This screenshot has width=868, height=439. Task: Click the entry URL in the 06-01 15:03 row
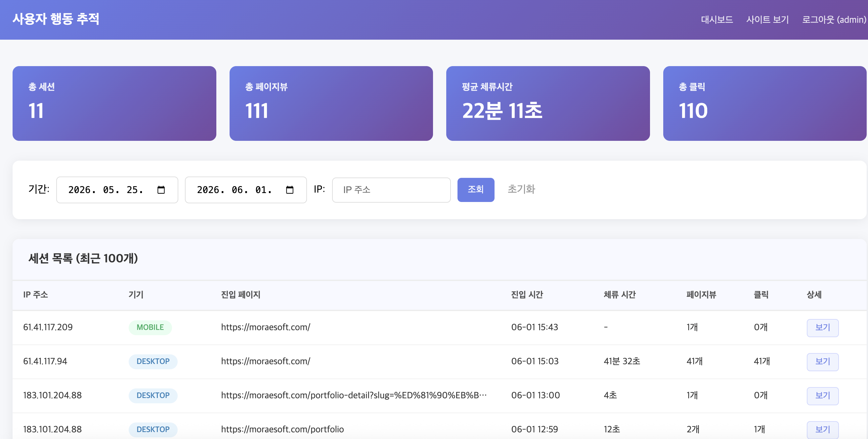coord(266,361)
